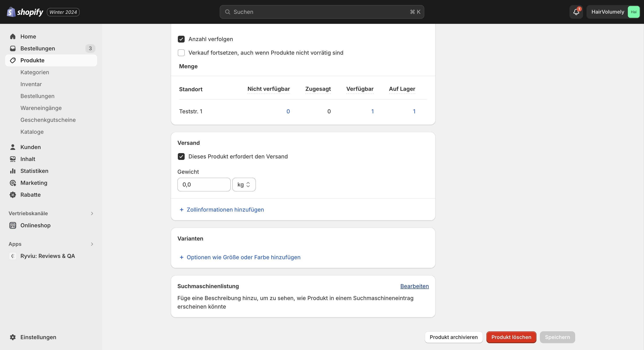The image size is (644, 350).
Task: Click the Shopify logo
Action: (x=25, y=12)
